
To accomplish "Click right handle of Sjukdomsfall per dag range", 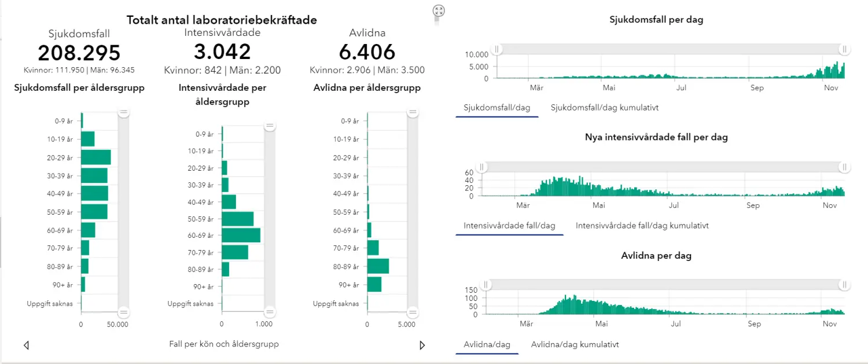I will pyautogui.click(x=844, y=49).
